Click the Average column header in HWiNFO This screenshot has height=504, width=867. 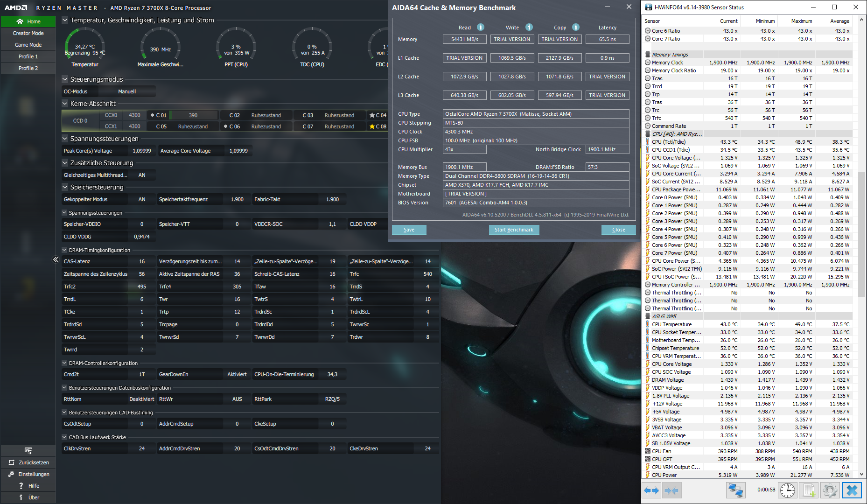point(833,21)
